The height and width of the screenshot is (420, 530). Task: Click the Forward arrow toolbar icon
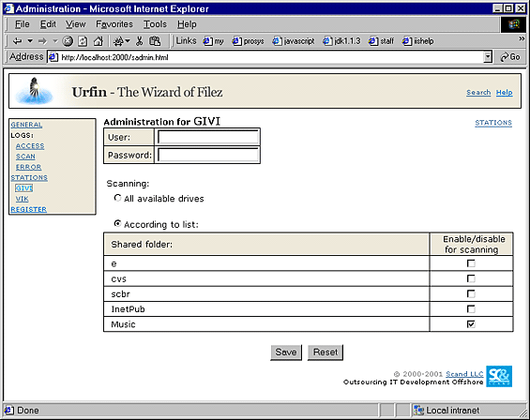[x=42, y=41]
